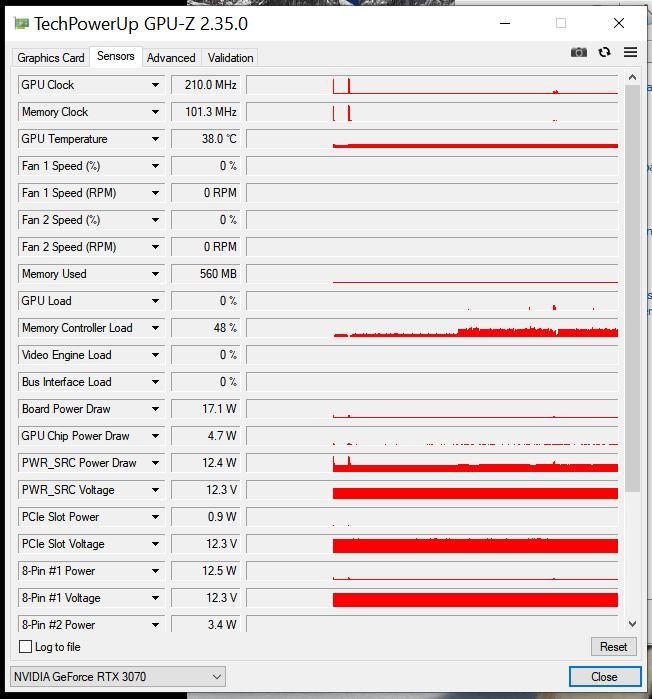This screenshot has width=652, height=699.
Task: Minimize the GPU-Z window
Action: [505, 23]
